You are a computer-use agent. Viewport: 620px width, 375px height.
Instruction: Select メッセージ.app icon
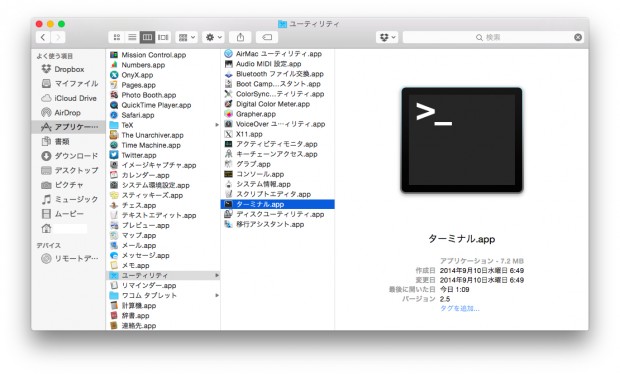(114, 255)
